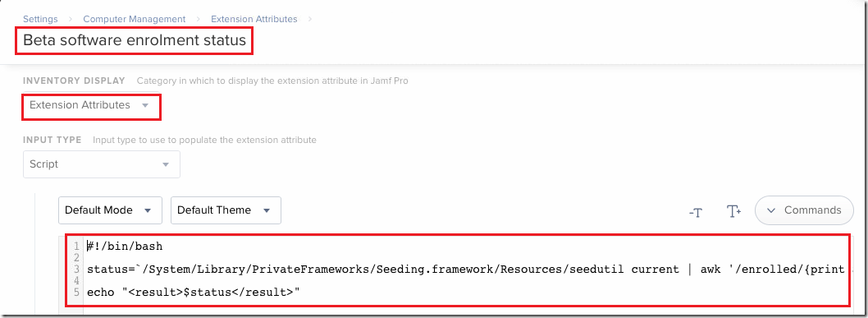Select line number 5 in the gutter
Image resolution: width=868 pixels, height=318 pixels.
pyautogui.click(x=76, y=292)
